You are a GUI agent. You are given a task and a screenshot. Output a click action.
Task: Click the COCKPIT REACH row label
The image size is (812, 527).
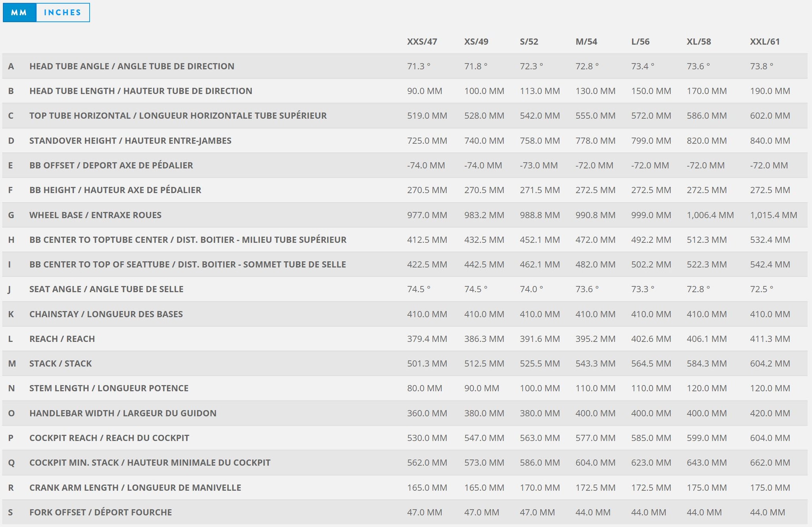click(109, 438)
